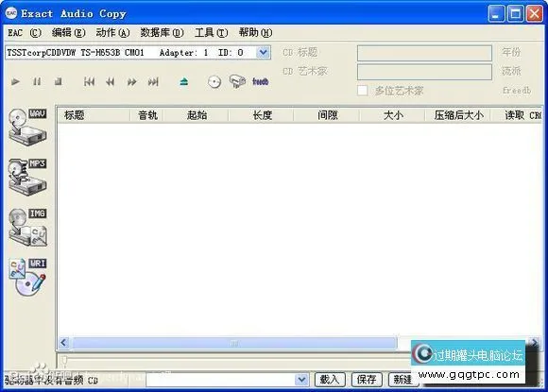This screenshot has height=392, width=548.
Task: Maximize the Exact Audio Copy window
Action: coord(515,13)
